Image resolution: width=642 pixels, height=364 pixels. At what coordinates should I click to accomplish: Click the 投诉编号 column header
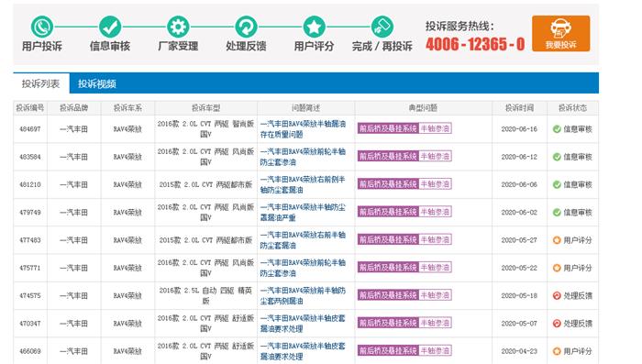point(30,108)
